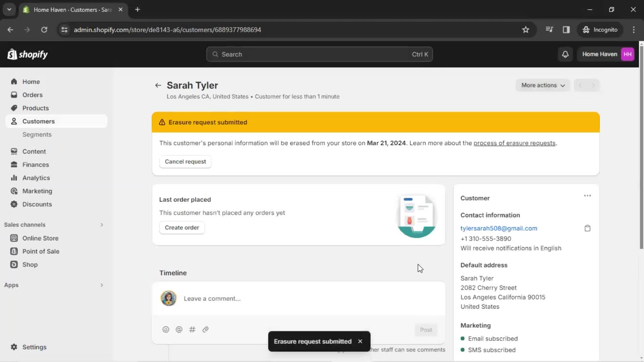The width and height of the screenshot is (644, 362).
Task: Click the three-dot menu icon on Customer panel
Action: (587, 195)
